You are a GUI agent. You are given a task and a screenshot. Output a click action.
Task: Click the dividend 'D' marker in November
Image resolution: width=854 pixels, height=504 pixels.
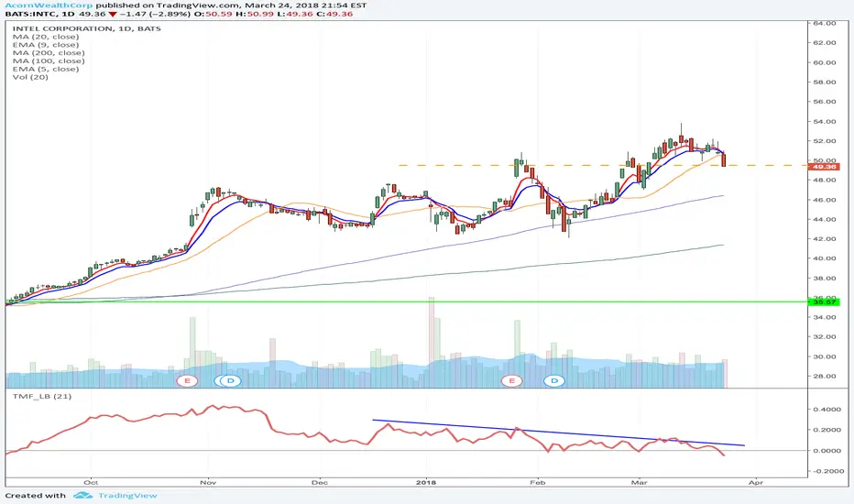[x=229, y=380]
